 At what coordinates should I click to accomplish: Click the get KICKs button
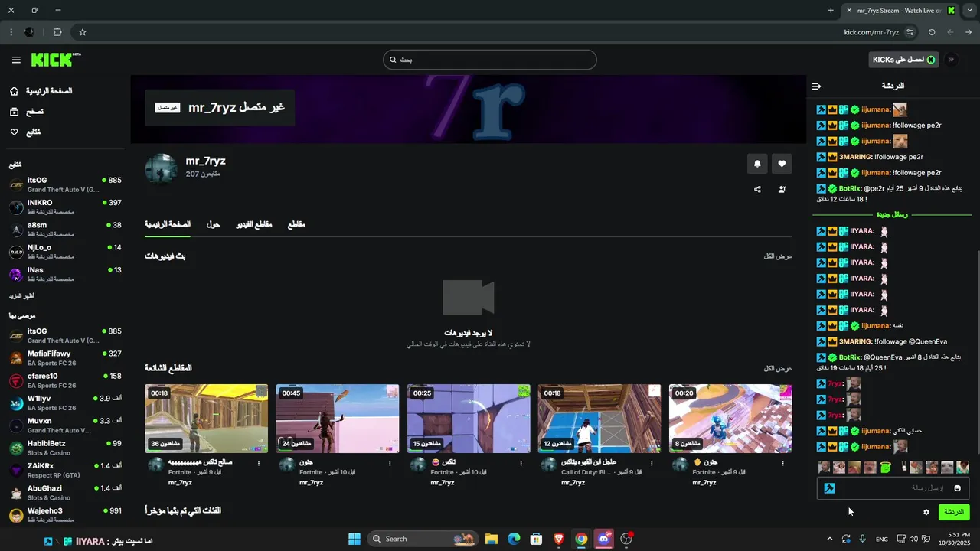coord(904,60)
